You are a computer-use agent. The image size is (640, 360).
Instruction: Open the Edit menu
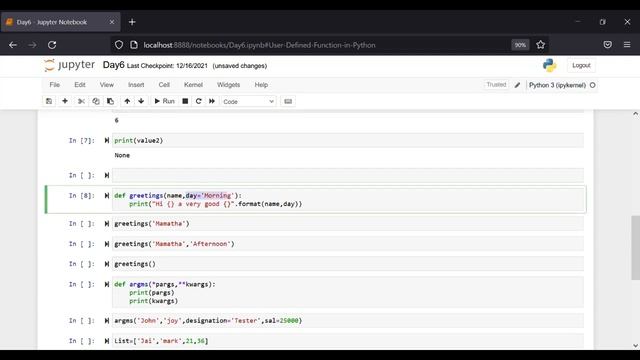pos(80,85)
